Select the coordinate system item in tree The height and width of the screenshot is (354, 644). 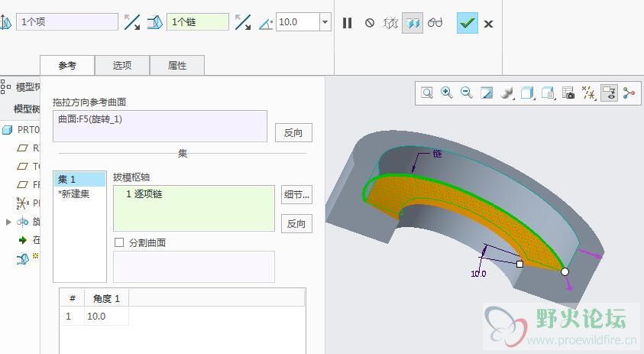[28, 203]
